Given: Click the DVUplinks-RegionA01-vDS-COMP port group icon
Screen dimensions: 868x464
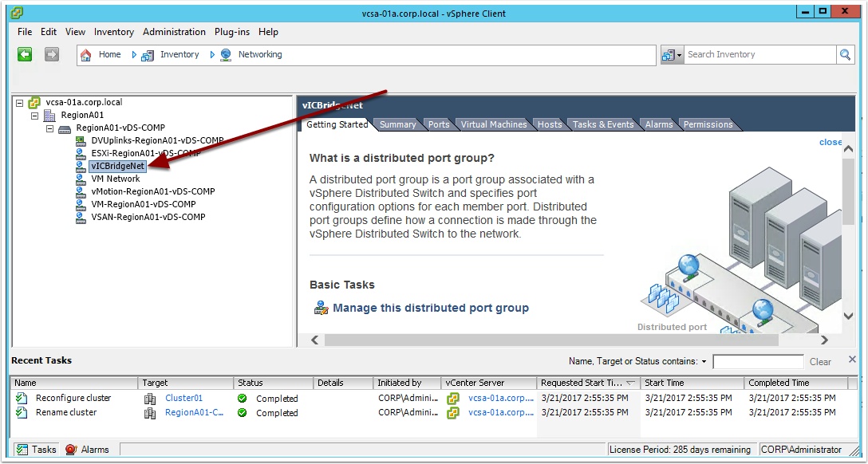Looking at the screenshot, I should pyautogui.click(x=81, y=140).
